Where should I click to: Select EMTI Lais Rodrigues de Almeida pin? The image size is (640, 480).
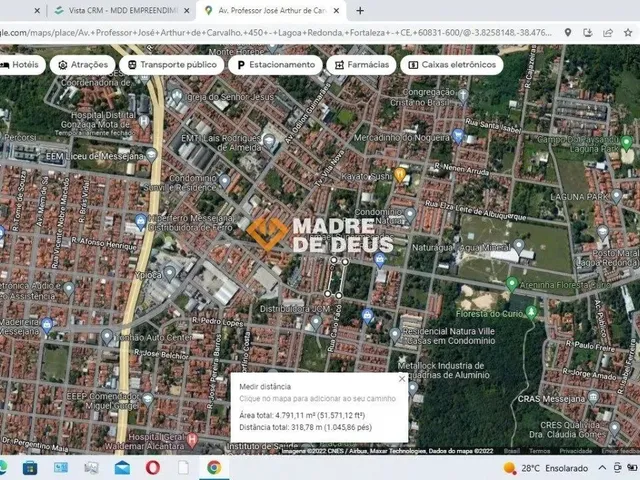[269, 142]
